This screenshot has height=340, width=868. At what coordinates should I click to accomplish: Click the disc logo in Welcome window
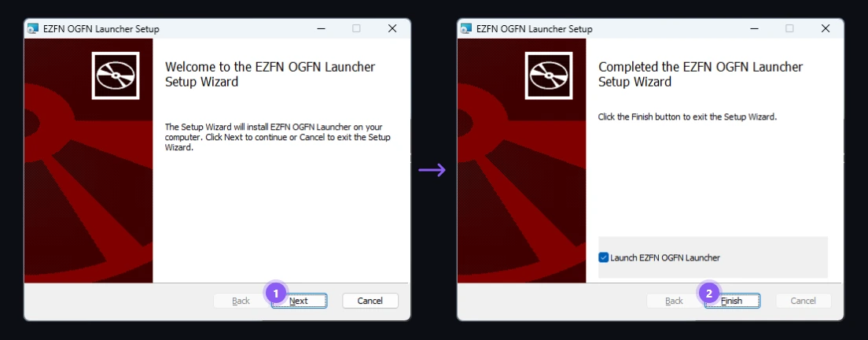pyautogui.click(x=116, y=76)
